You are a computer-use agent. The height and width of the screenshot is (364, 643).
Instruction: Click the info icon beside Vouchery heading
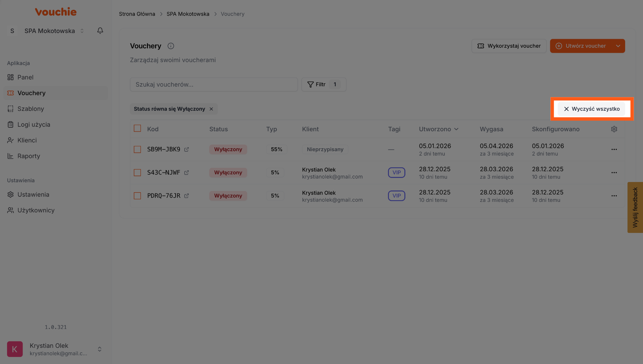(x=171, y=46)
